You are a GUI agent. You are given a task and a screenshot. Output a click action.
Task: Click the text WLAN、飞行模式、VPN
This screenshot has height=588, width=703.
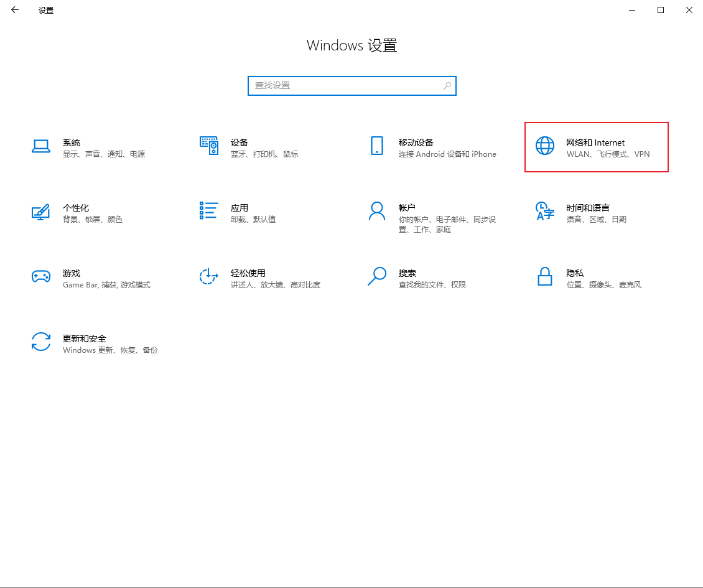[x=608, y=154]
